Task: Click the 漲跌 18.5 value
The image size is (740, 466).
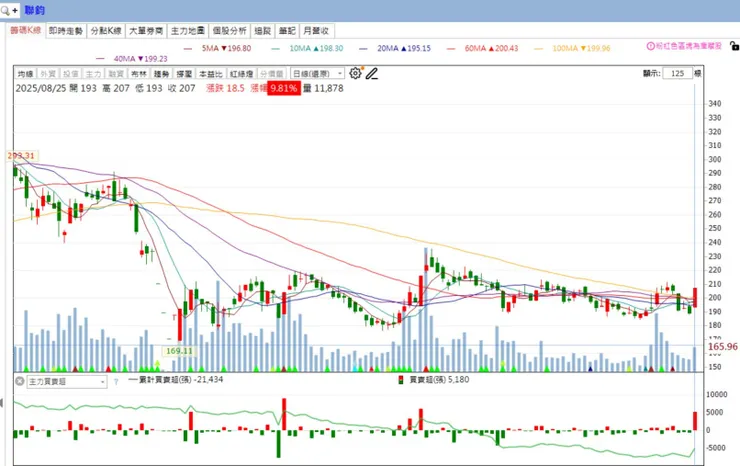Action: [225, 88]
